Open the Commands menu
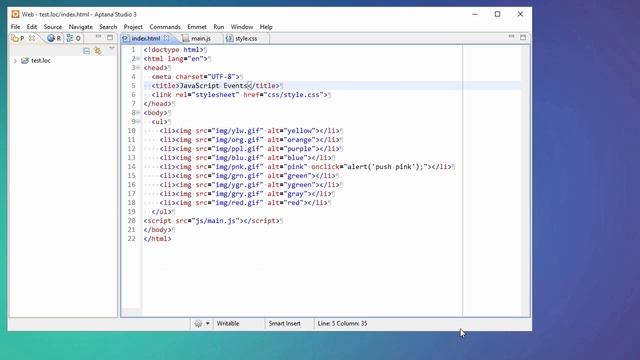Screen dimensions: 640x360 [165, 27]
